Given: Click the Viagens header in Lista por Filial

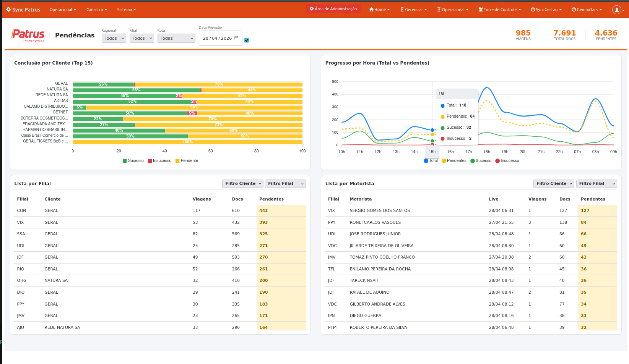Looking at the screenshot, I should [x=202, y=199].
